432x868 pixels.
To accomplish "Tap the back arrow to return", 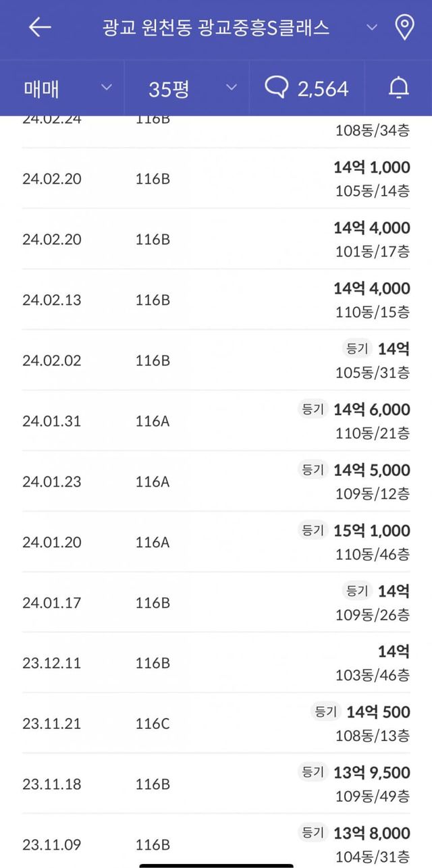I will tap(38, 27).
